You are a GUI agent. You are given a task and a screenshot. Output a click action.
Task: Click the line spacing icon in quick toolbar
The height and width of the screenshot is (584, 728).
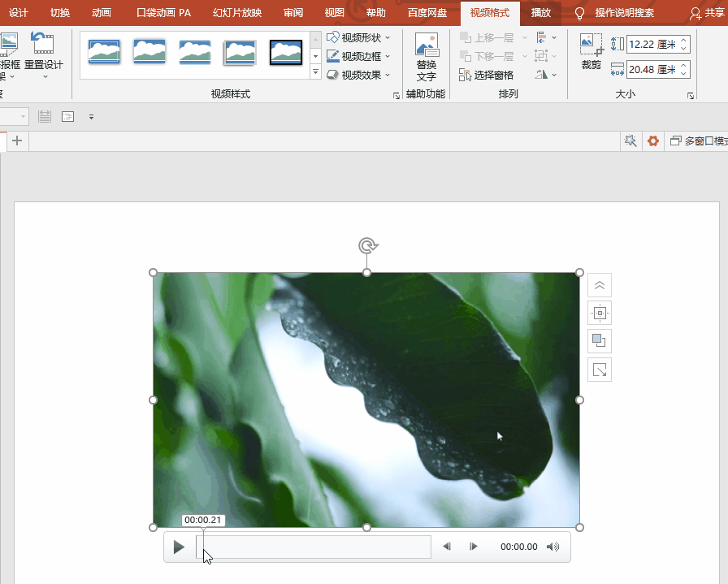tap(45, 116)
